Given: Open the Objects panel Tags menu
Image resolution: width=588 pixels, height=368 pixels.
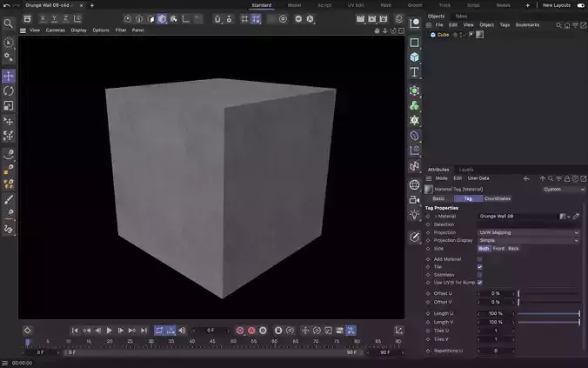Looking at the screenshot, I should (x=504, y=24).
